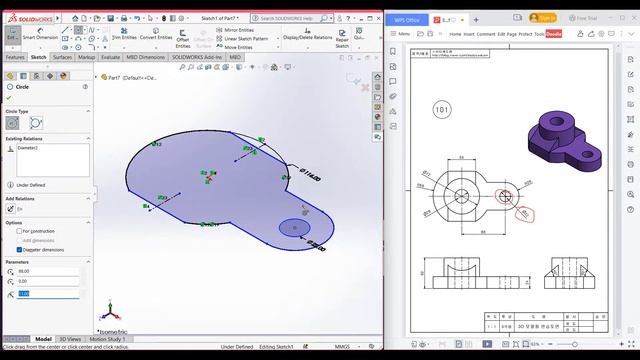Click the Circle help question icon
Screen dimensions: 640x360
85,87
